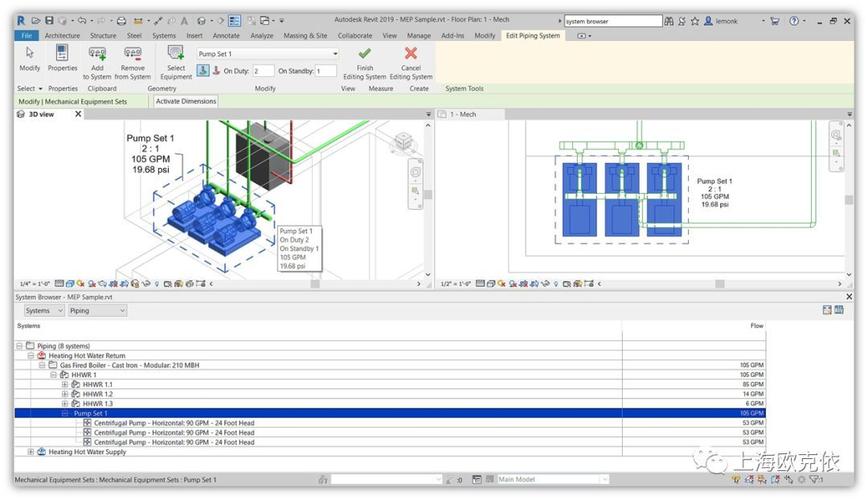Viewport: 868px width, 500px height.
Task: Open the Systems view dropdown
Action: (44, 311)
